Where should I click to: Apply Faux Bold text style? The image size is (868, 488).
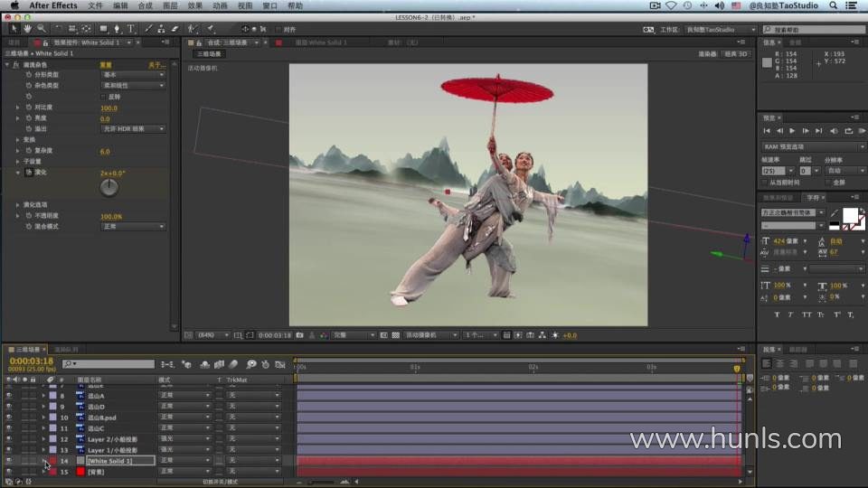click(x=777, y=314)
